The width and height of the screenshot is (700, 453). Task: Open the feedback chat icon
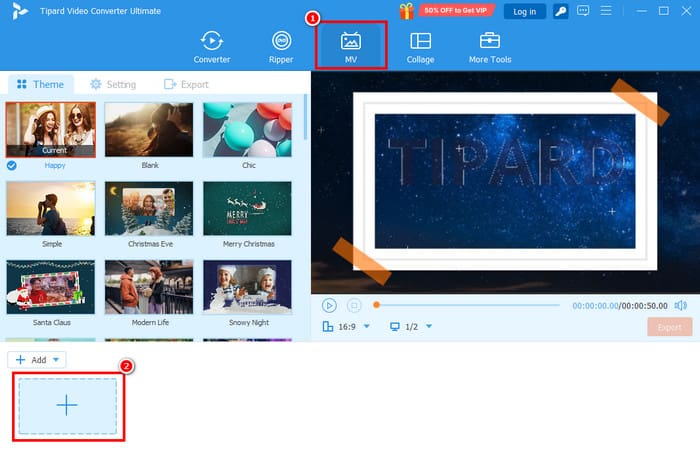click(x=583, y=11)
